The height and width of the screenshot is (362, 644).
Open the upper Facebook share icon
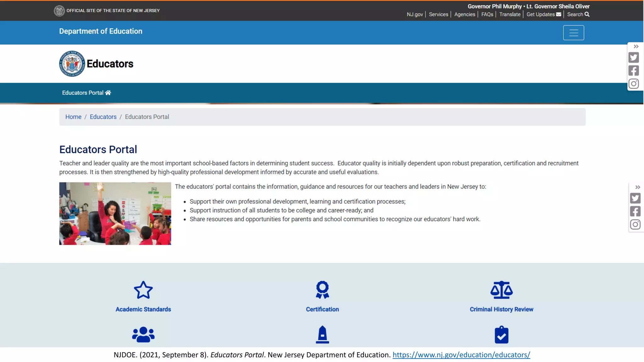(634, 71)
